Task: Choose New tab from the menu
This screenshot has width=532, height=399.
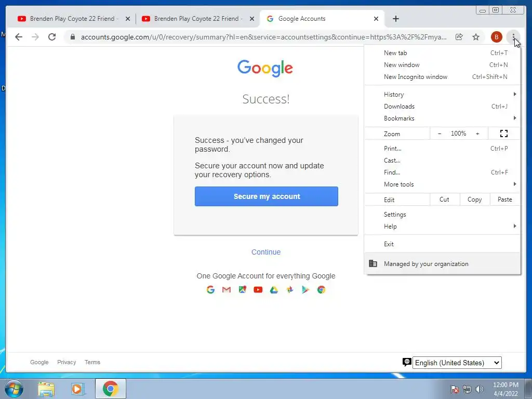Action: pos(442,53)
